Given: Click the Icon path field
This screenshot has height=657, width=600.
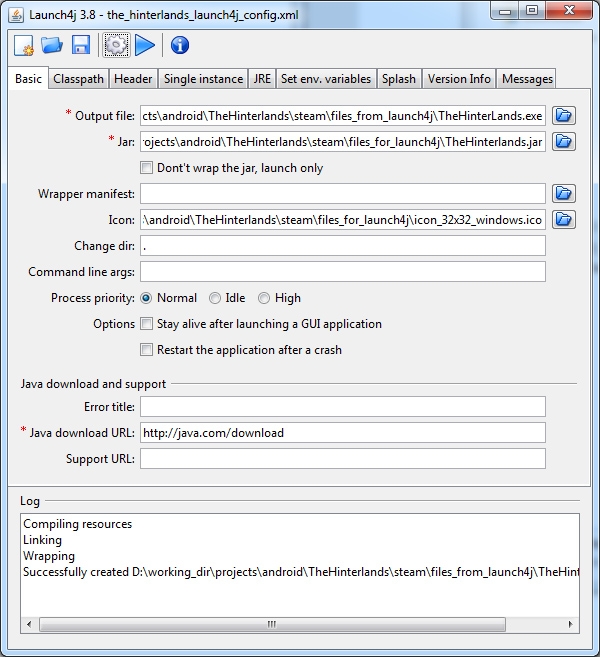Looking at the screenshot, I should point(343,220).
